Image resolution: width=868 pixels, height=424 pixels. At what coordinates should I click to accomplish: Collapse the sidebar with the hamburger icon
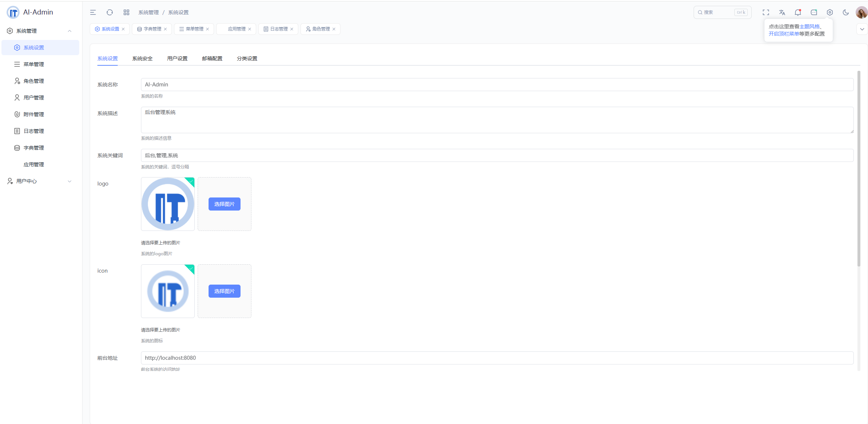tap(93, 12)
